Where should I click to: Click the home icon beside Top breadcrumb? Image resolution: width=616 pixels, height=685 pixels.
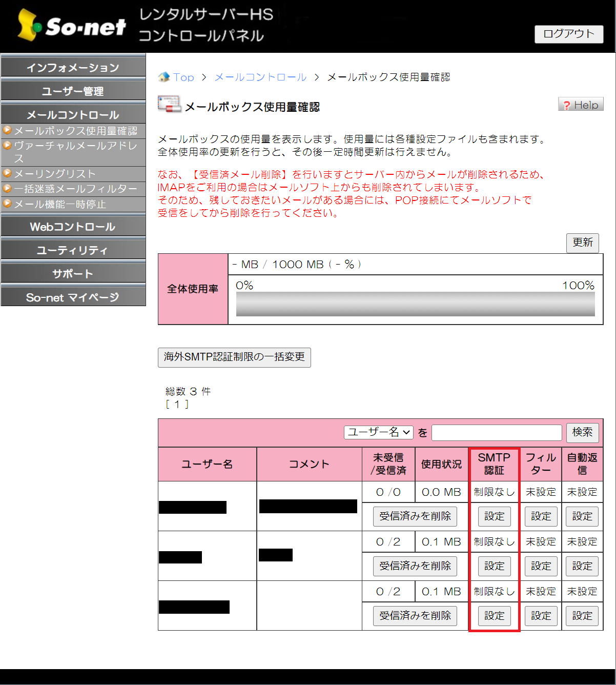tap(164, 77)
